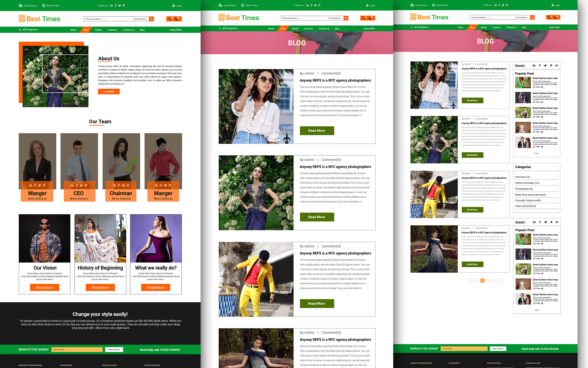Open 'Videos and Audio (13)' category
588x368 pixels.
[x=527, y=183]
